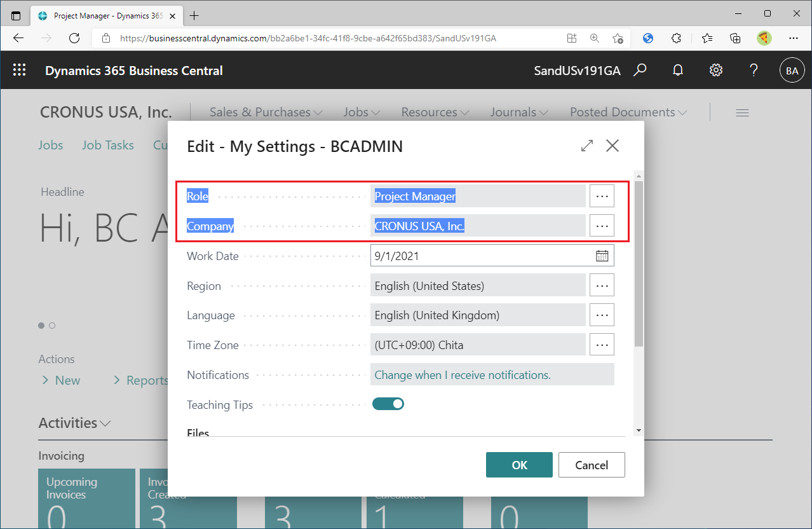This screenshot has width=812, height=529.
Task: Expand the Resources dropdown
Action: [435, 111]
